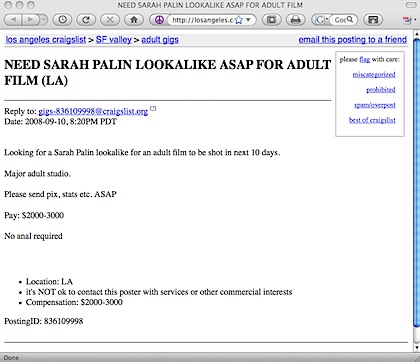Image resolution: width=420 pixels, height=362 pixels.
Task: Click the fullscreen toolbar button
Action: click(x=272, y=20)
